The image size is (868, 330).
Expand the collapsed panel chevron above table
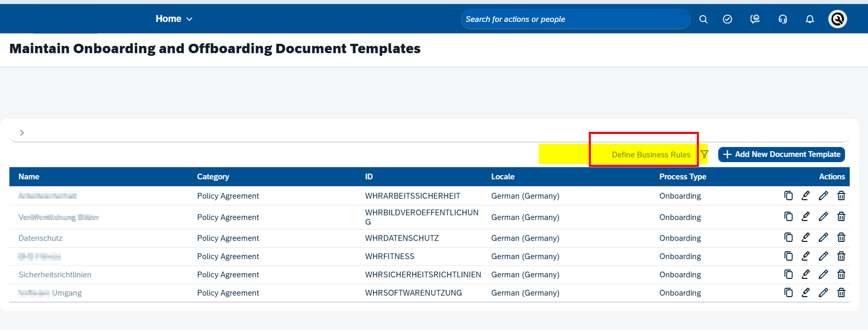(22, 132)
